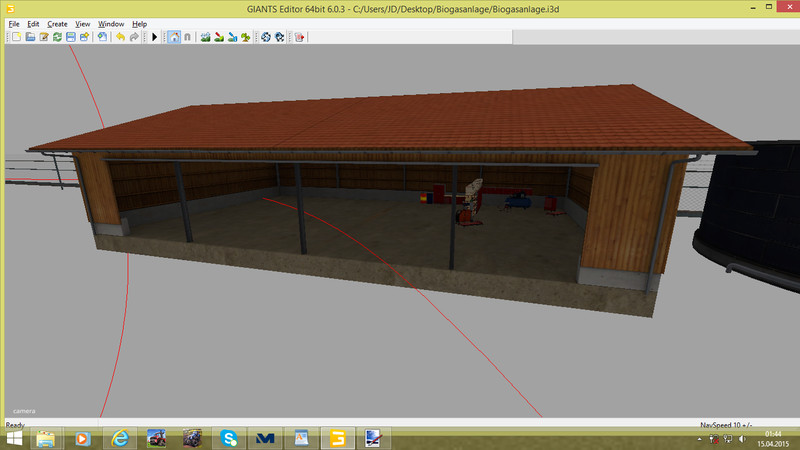Viewport: 800px width, 450px height.
Task: Toggle the magnet snap icon
Action: (x=188, y=37)
